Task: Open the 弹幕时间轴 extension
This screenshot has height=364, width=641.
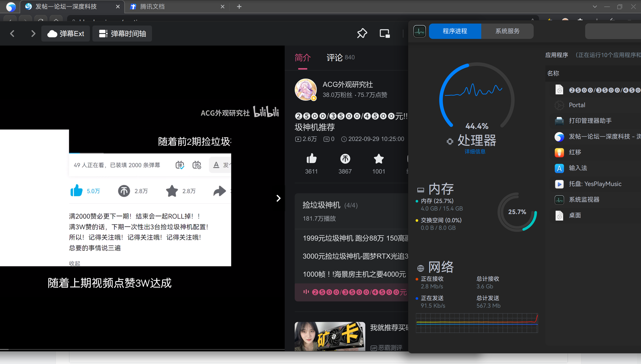Action: pos(122,33)
